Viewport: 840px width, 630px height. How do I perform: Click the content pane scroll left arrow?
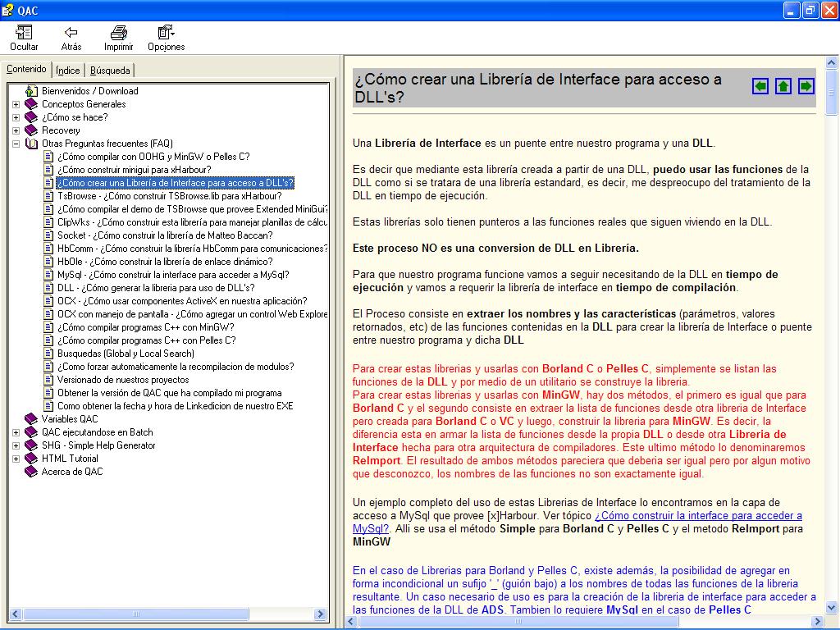pos(351,622)
